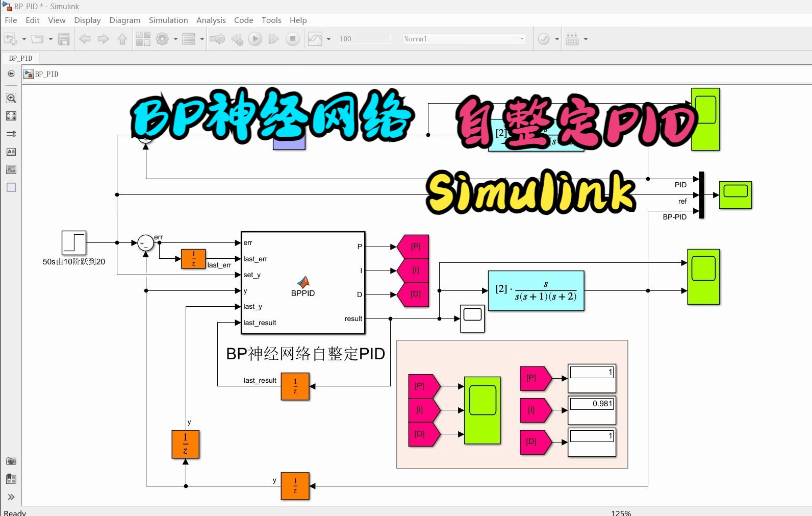812x516 pixels.
Task: Select the BPPID MATLAB Function block
Action: pos(303,283)
